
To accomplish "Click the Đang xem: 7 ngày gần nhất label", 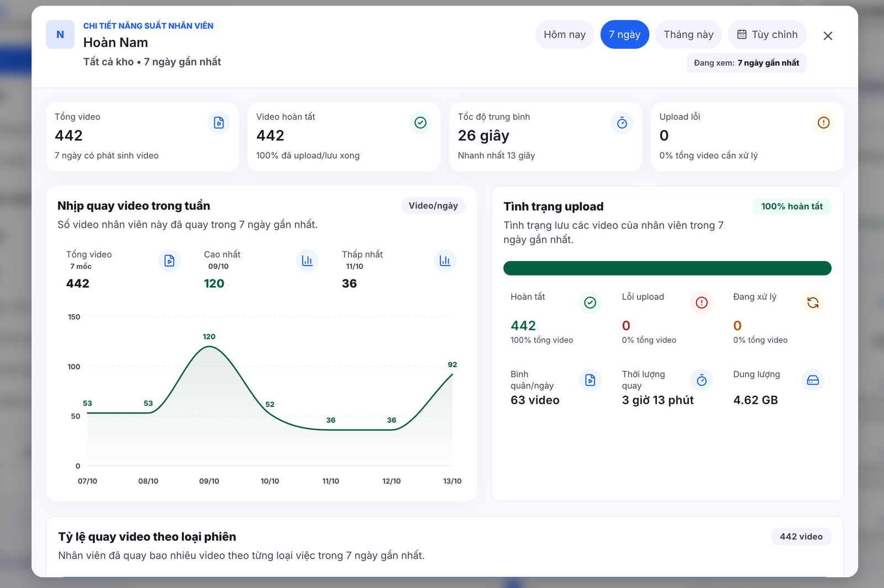I will (746, 63).
